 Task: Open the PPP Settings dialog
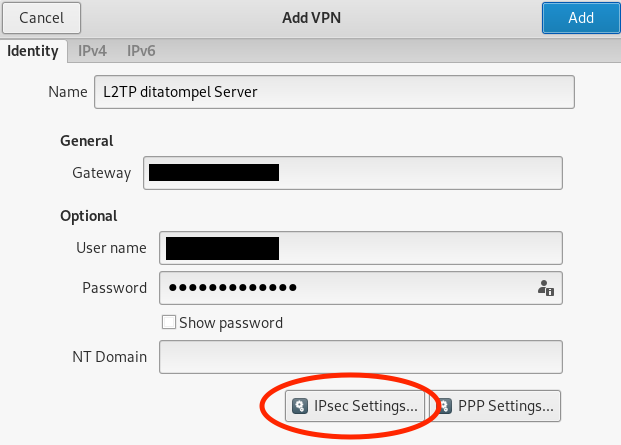pos(495,406)
